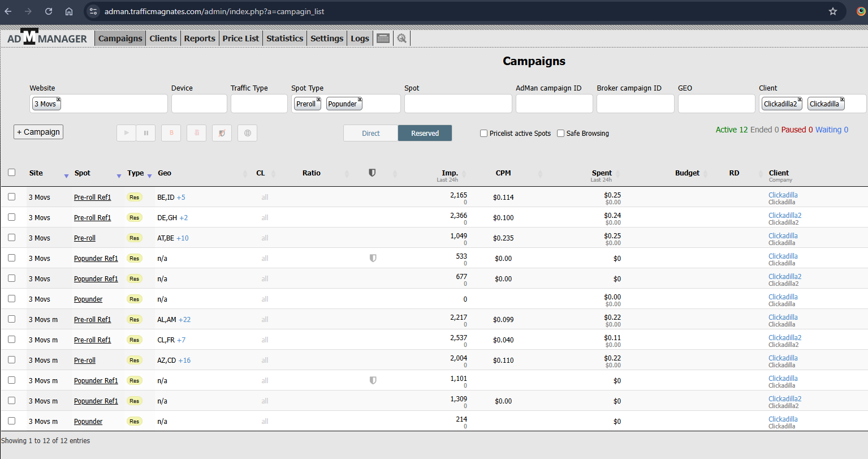Click the globe icon in the campaign toolbar
The image size is (868, 459).
247,133
